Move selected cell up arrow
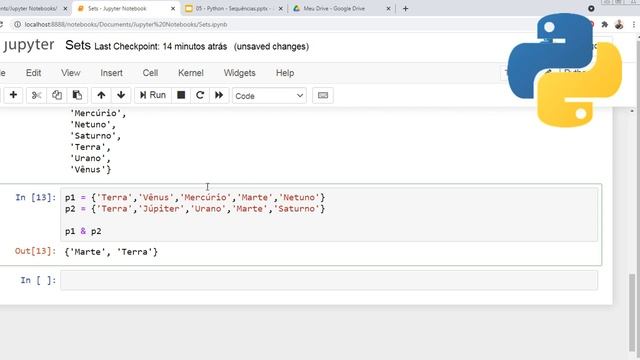640x360 pixels. (101, 95)
